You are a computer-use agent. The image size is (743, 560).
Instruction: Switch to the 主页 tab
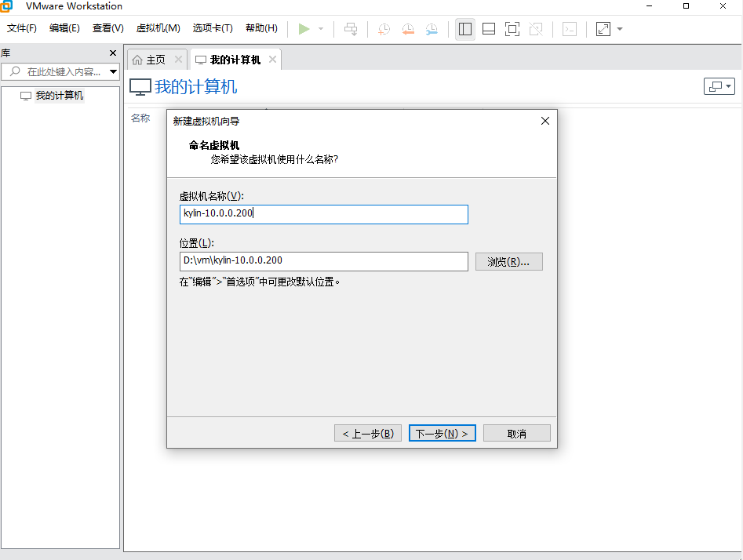pos(155,60)
